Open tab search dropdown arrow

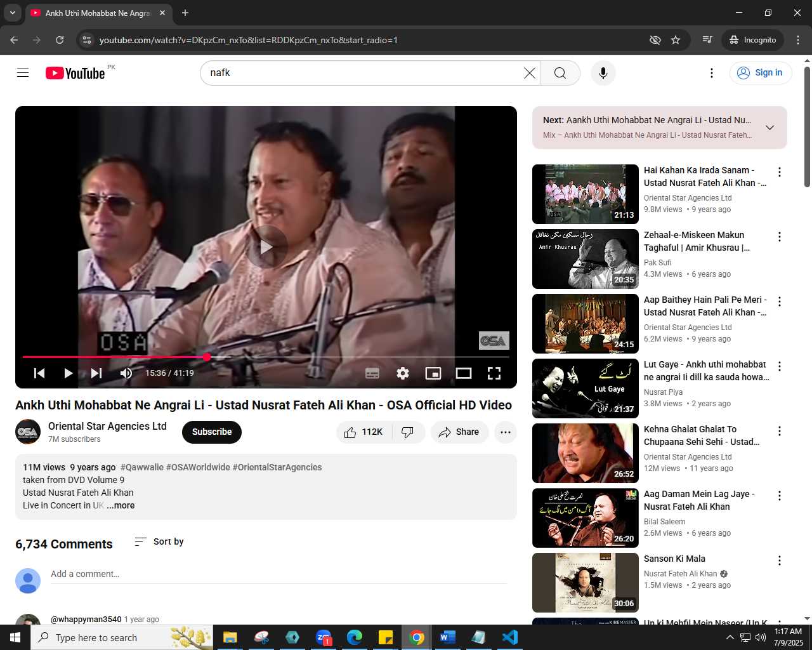13,13
